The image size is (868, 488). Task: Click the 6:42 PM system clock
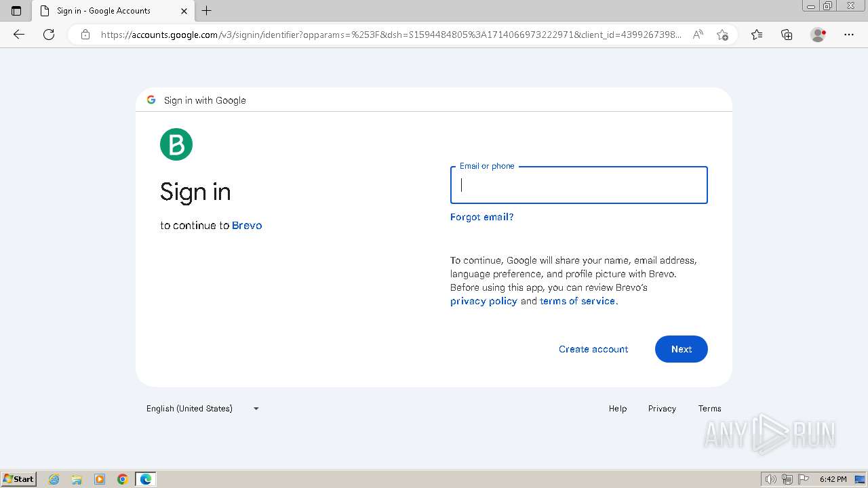[833, 479]
